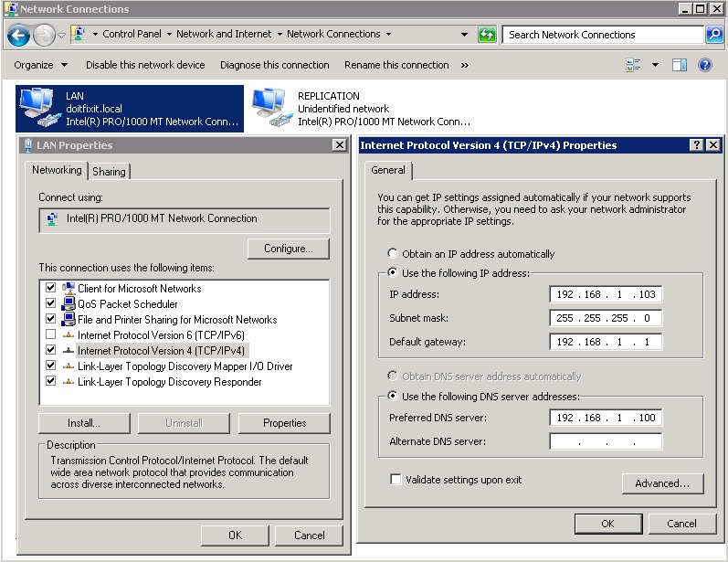This screenshot has height=562, width=728.
Task: Click OK in IPv4 Properties dialog
Action: [x=608, y=524]
